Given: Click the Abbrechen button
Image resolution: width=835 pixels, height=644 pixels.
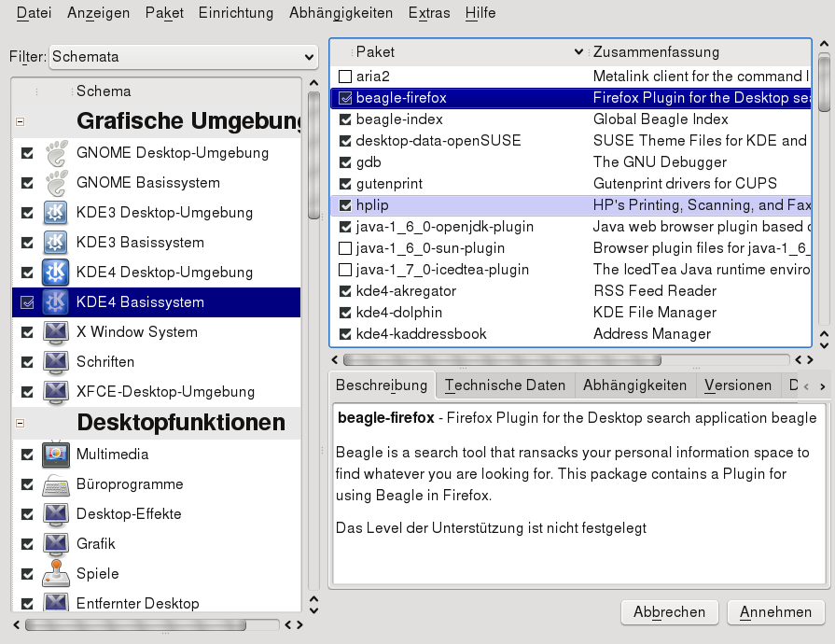Looking at the screenshot, I should point(669,612).
